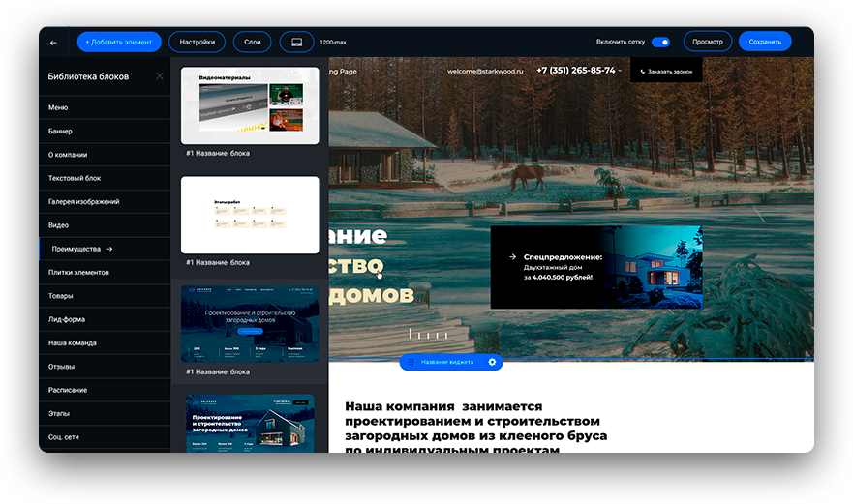
Task: Select the Галерея изображений category
Action: (x=83, y=201)
